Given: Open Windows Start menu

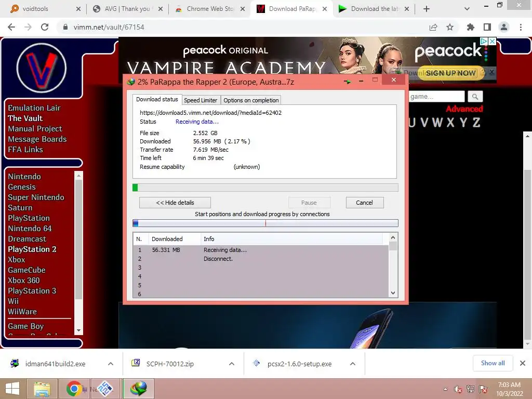Looking at the screenshot, I should 12,389.
